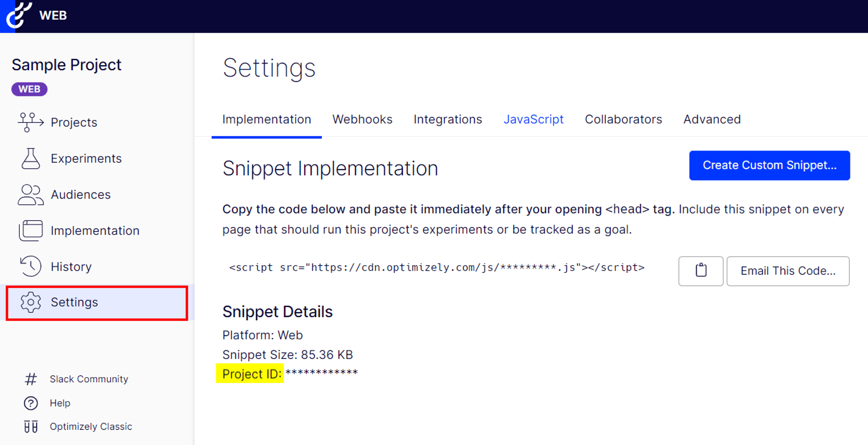This screenshot has width=868, height=445.
Task: Click the Experiments flask icon
Action: pyautogui.click(x=31, y=158)
